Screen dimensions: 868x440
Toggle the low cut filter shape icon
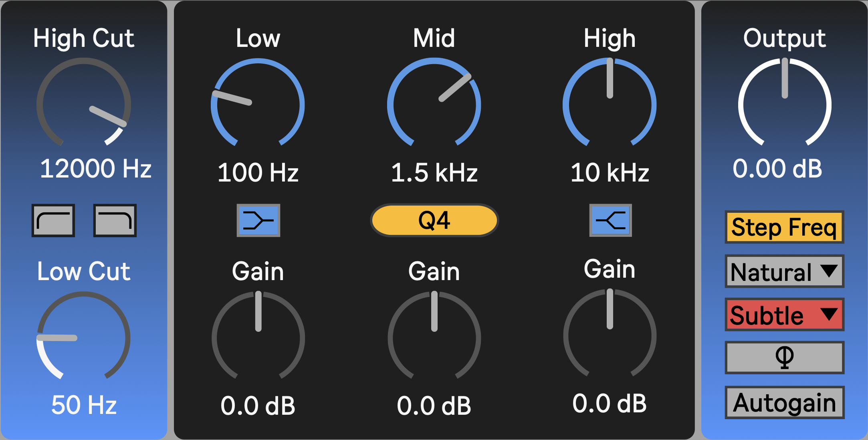(x=53, y=220)
